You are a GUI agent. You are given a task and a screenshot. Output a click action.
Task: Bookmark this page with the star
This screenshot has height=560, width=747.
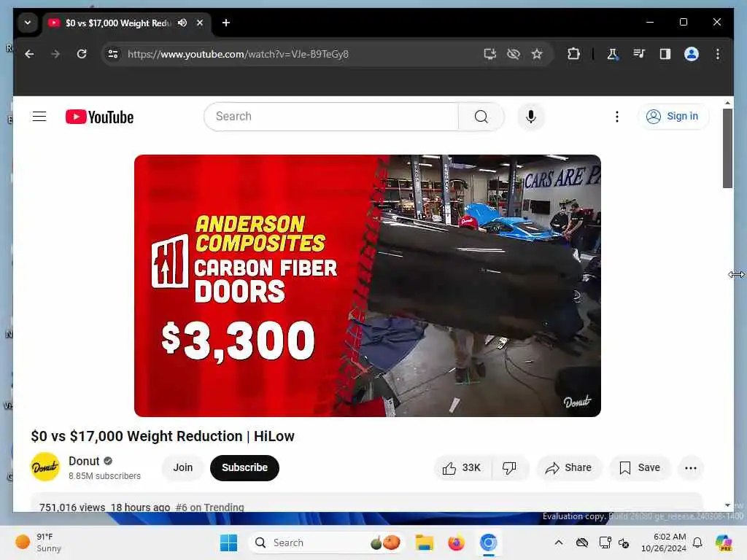pyautogui.click(x=537, y=54)
